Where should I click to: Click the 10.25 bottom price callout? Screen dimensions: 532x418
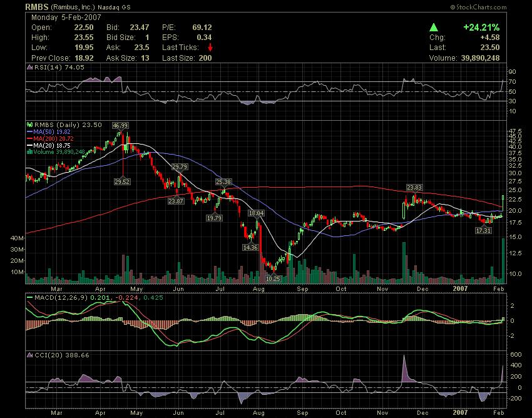tap(273, 278)
